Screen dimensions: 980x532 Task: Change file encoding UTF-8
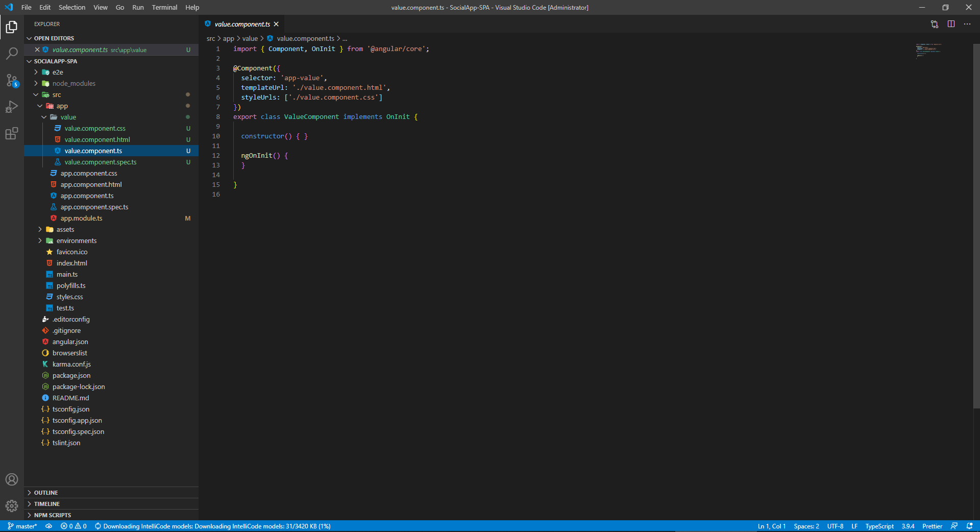[x=835, y=526]
